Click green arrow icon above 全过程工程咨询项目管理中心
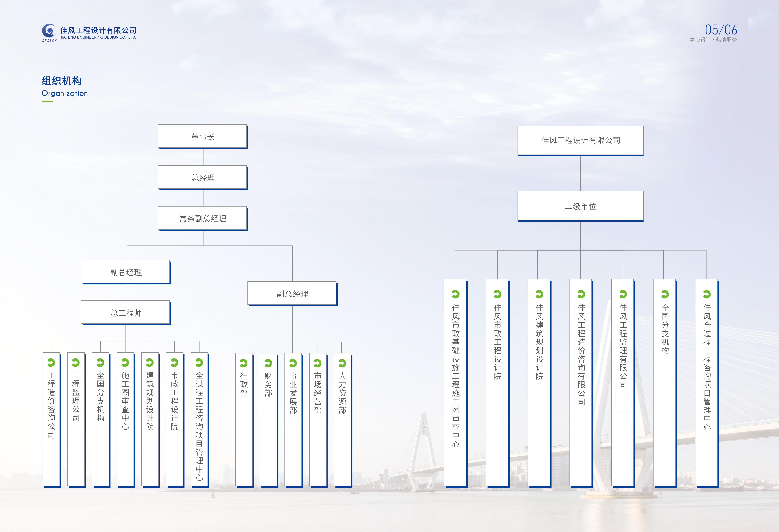 pyautogui.click(x=199, y=363)
